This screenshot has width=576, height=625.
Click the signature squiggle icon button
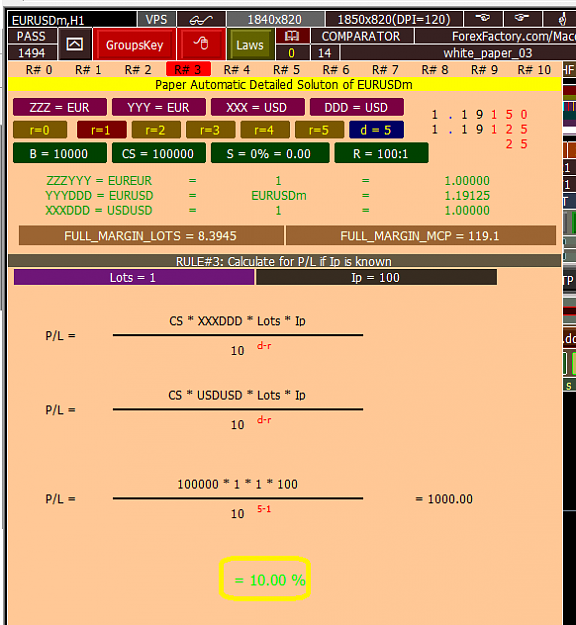click(201, 19)
